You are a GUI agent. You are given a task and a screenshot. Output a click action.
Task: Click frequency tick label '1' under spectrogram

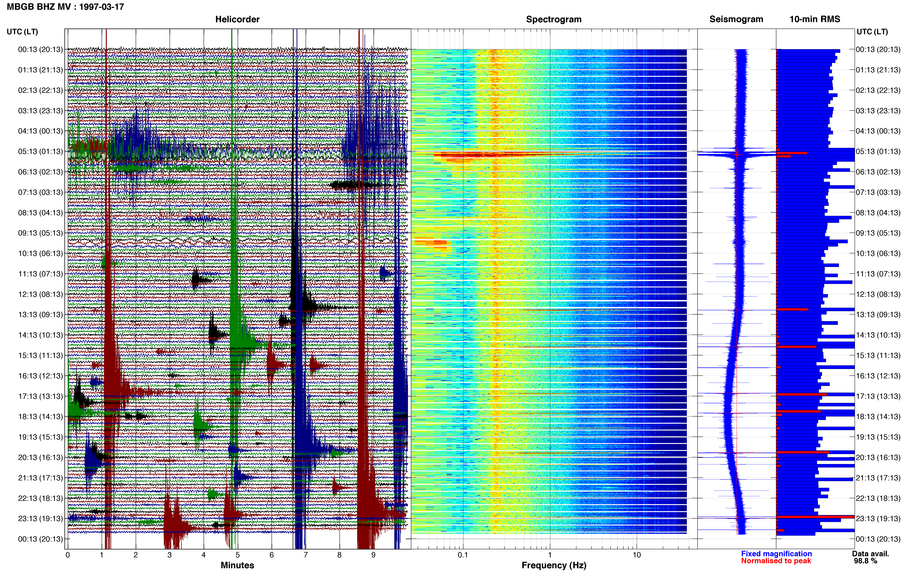coord(550,555)
